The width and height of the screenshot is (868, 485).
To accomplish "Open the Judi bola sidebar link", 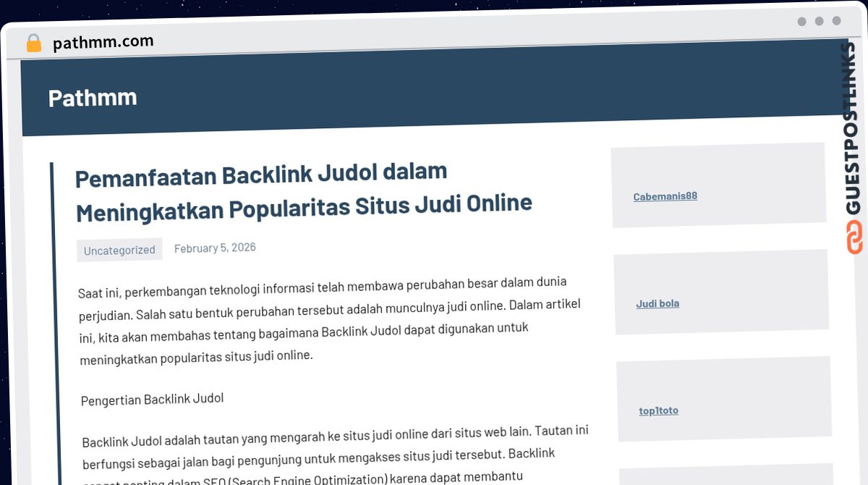I will click(658, 303).
